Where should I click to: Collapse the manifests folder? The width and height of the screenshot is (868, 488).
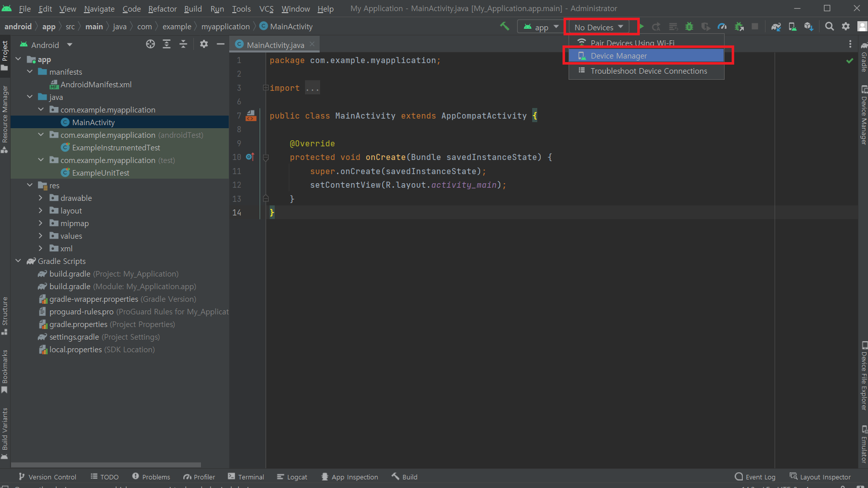point(30,72)
